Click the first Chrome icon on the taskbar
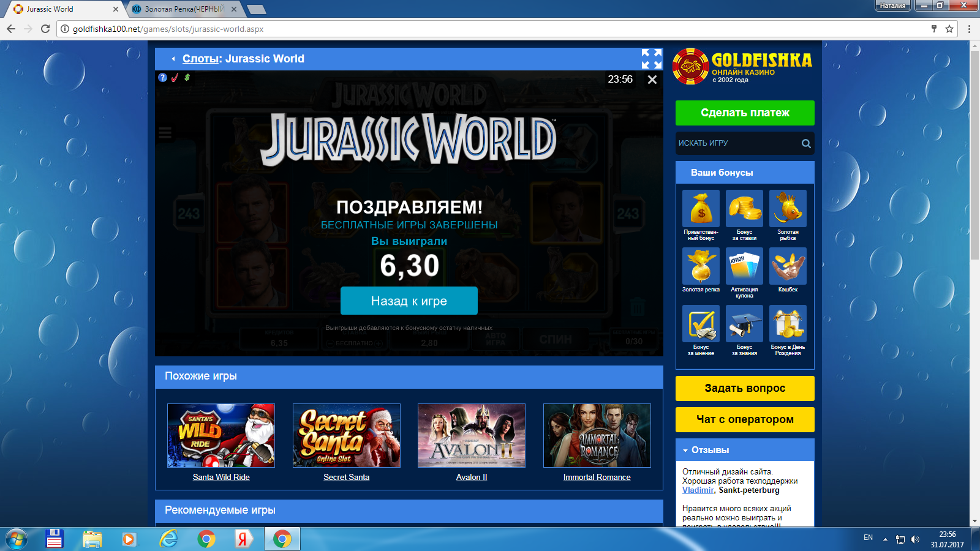The width and height of the screenshot is (980, 551). 206,539
